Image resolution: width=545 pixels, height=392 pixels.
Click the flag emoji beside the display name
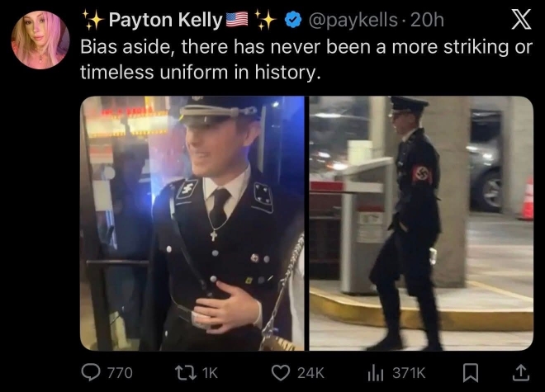coord(237,20)
